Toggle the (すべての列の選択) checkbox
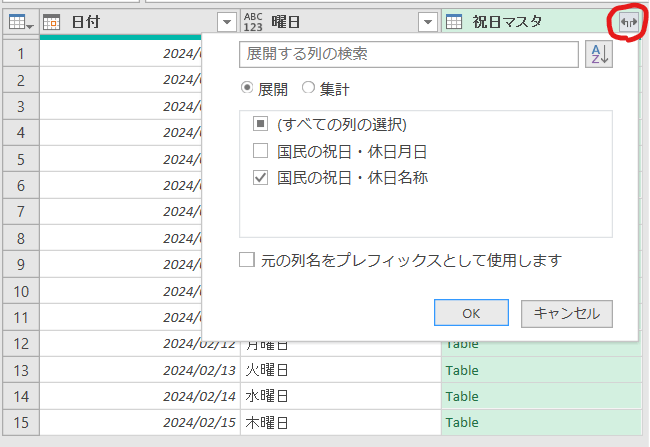Screen dimensions: 650x447 (x=260, y=124)
